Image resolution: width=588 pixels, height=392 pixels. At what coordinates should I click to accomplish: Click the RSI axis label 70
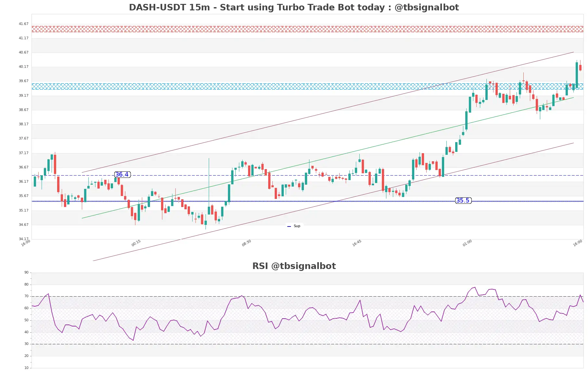tap(26, 296)
